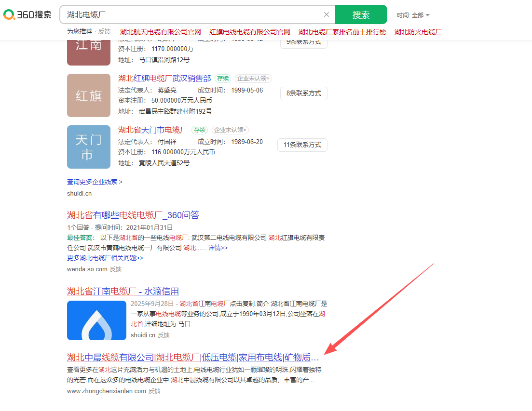Open 湖北防火电缆厂 suggestion link
Screen dimensions: 532x411
click(418, 32)
